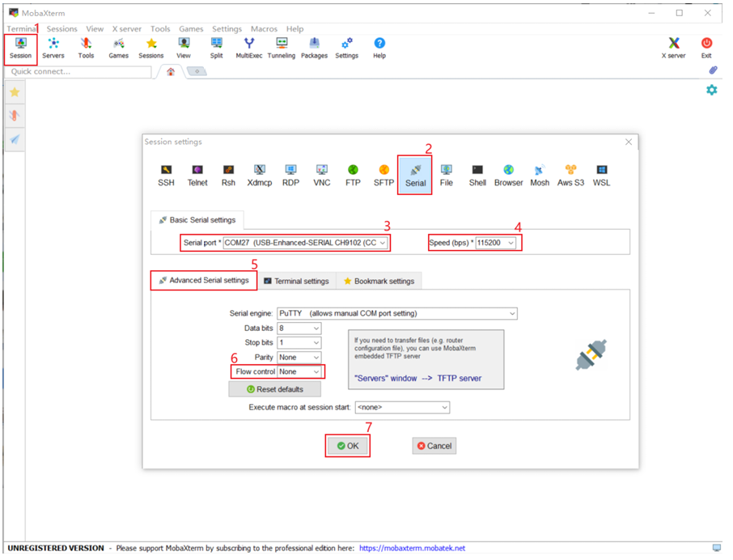
Task: Click the paperclip icon at top right
Action: pyautogui.click(x=713, y=70)
